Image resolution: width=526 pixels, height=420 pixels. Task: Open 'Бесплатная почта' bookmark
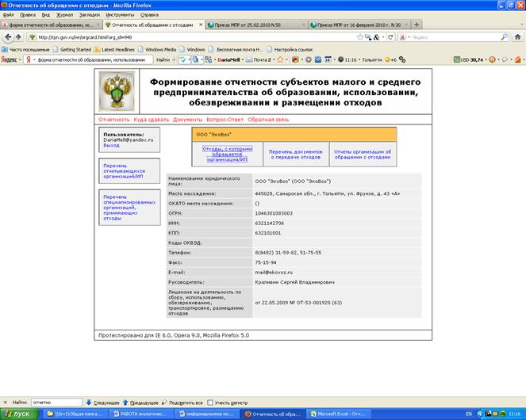pyautogui.click(x=236, y=49)
